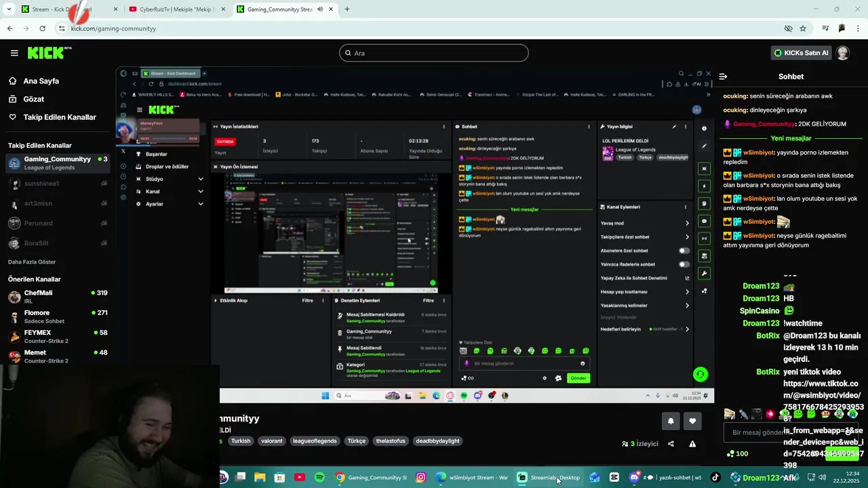Screen dimensions: 868x488
Task: Open FEYMEX recommended channel
Action: [x=58, y=336]
